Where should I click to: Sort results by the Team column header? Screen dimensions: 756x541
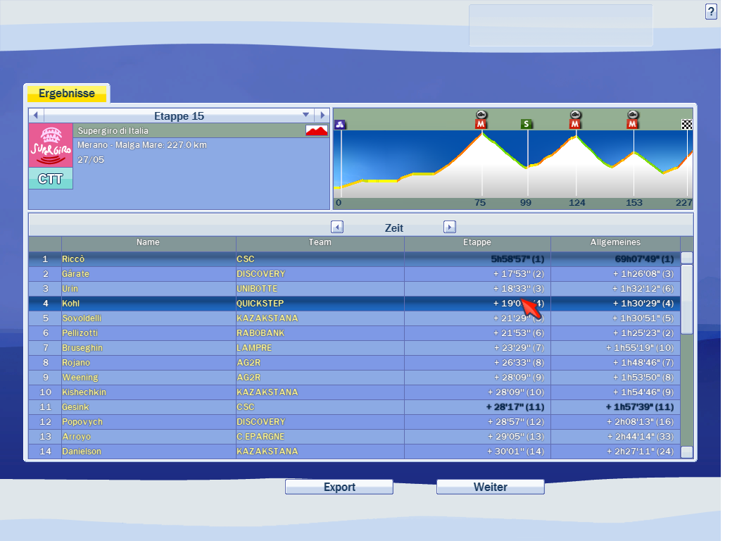[x=320, y=242]
